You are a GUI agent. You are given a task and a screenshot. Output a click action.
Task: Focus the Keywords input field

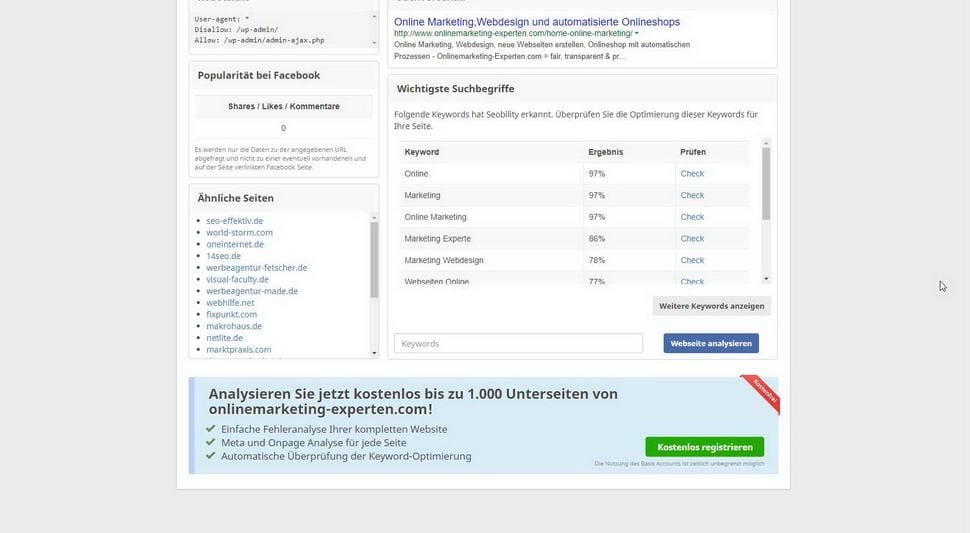[x=518, y=343]
